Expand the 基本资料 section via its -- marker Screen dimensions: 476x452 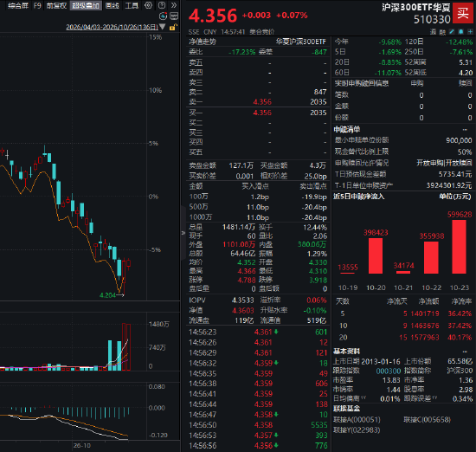[x=465, y=352]
